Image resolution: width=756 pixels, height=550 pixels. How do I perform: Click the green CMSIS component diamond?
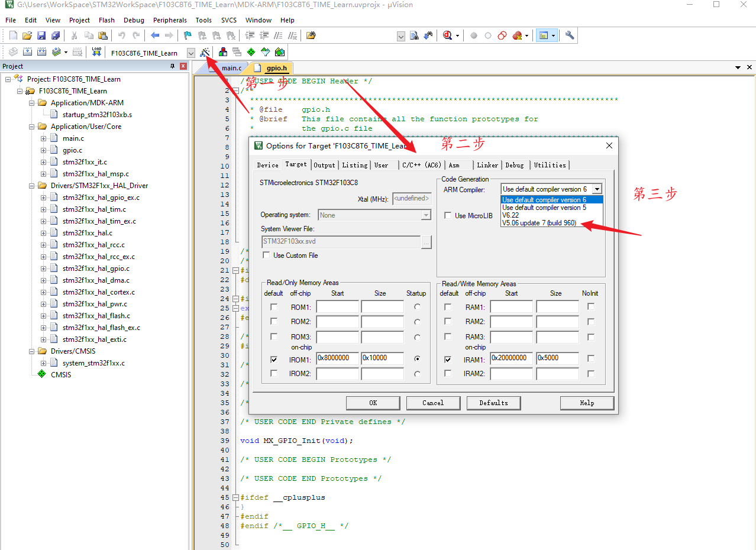pos(41,374)
